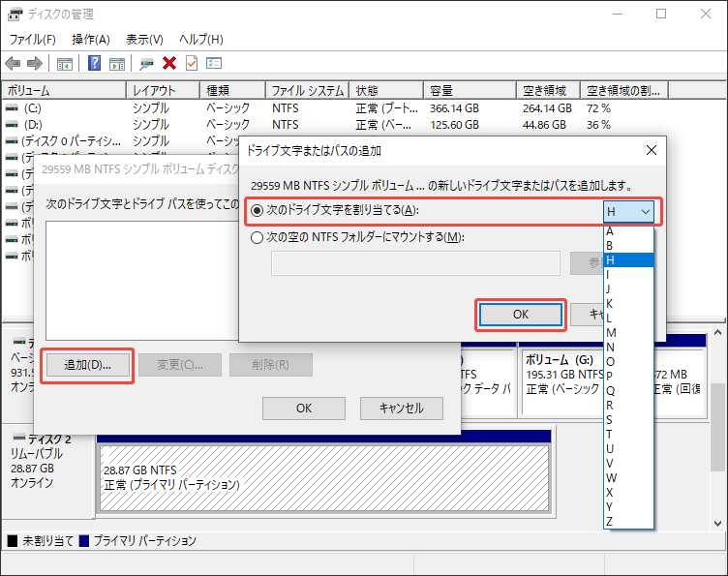This screenshot has height=576, width=728.
Task: Click the drive letter paths list box
Action: pos(142,281)
